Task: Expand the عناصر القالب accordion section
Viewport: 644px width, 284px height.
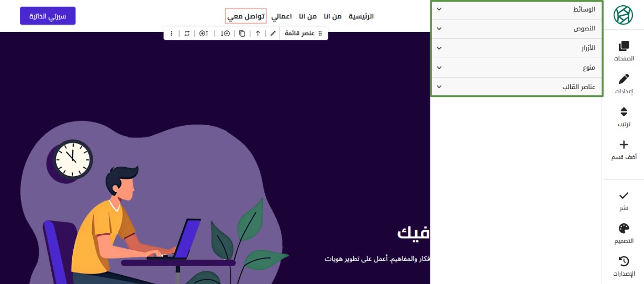Action: tap(517, 87)
